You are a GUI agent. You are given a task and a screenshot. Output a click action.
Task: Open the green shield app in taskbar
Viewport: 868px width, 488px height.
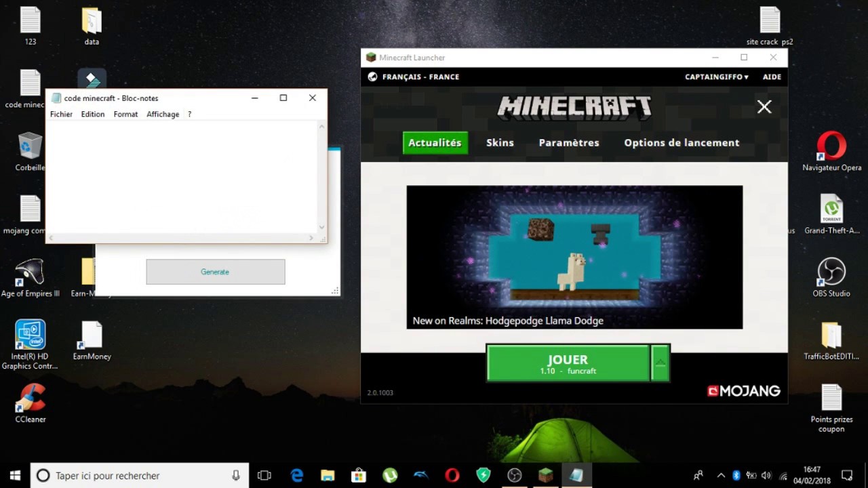(484, 476)
